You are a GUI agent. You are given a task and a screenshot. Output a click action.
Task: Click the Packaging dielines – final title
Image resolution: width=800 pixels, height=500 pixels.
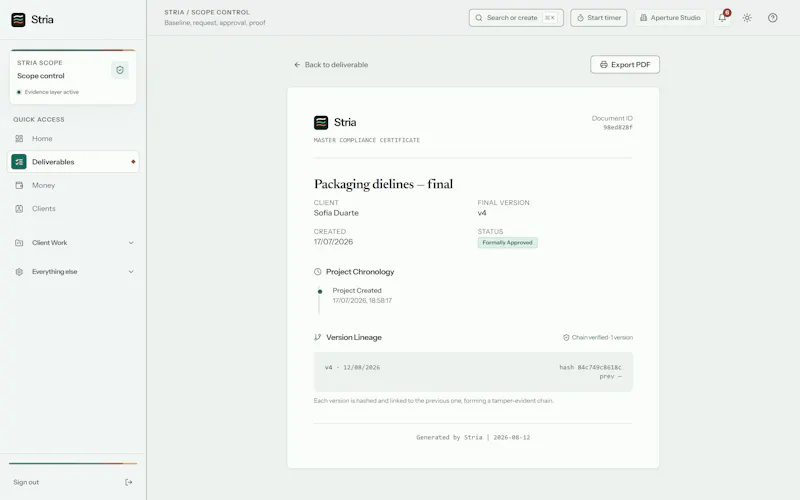click(383, 184)
